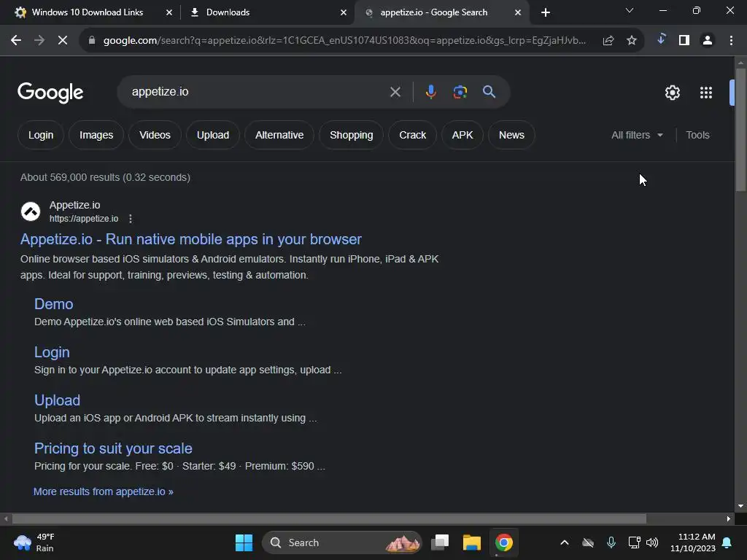Image resolution: width=747 pixels, height=560 pixels.
Task: Close the Downloads tab
Action: 344,13
